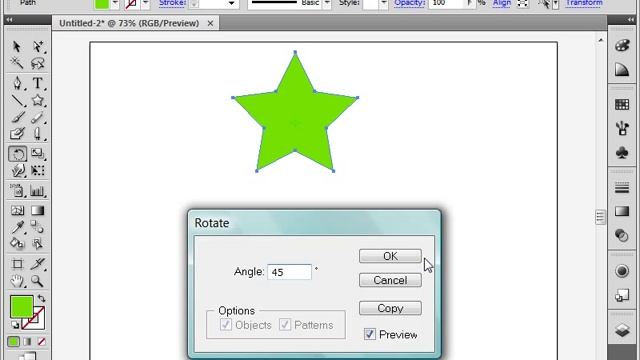Open the stroke color dropdown in control bar
This screenshot has width=640, height=360.
[145, 3]
